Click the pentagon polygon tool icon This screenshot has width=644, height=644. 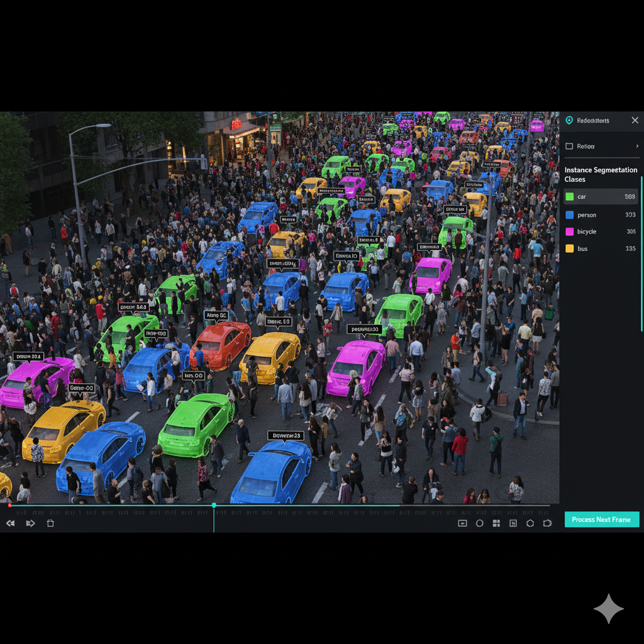530,523
